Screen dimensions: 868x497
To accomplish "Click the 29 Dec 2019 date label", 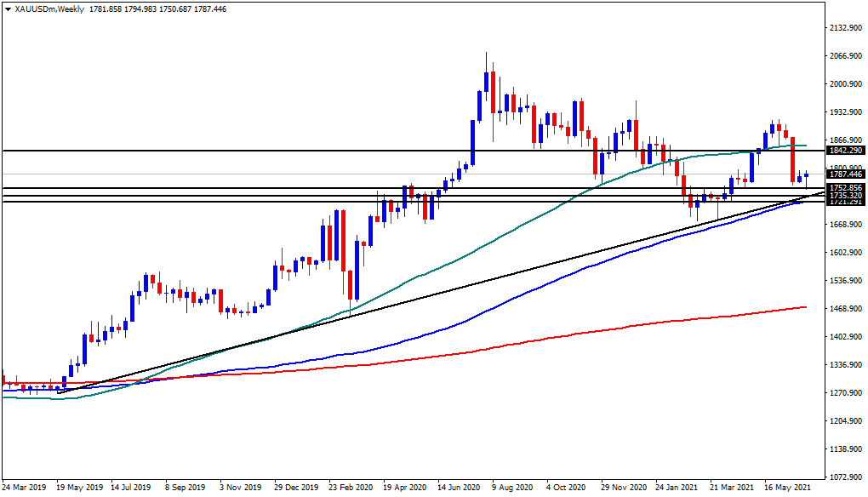I will pyautogui.click(x=296, y=488).
